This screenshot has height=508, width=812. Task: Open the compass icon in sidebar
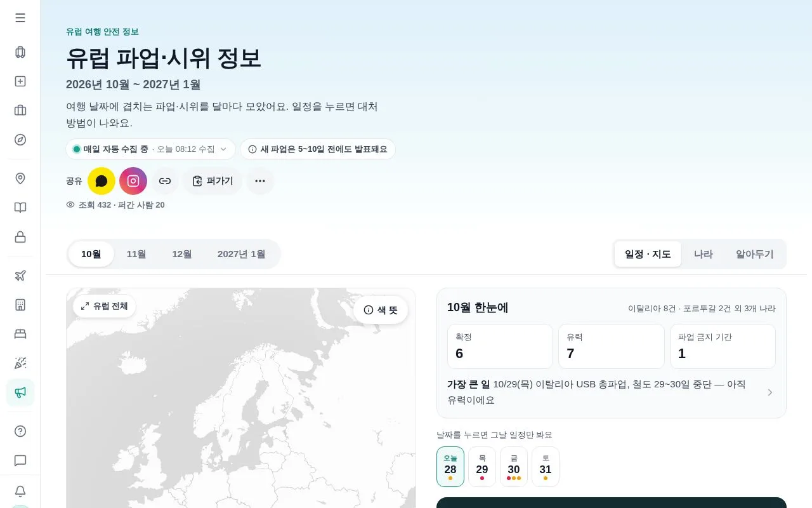[x=20, y=140]
